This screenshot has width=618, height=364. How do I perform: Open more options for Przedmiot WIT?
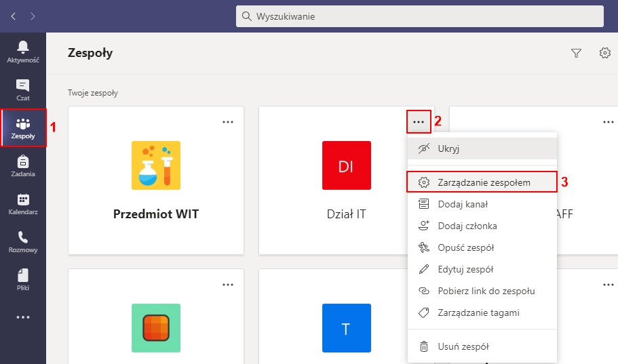(228, 122)
